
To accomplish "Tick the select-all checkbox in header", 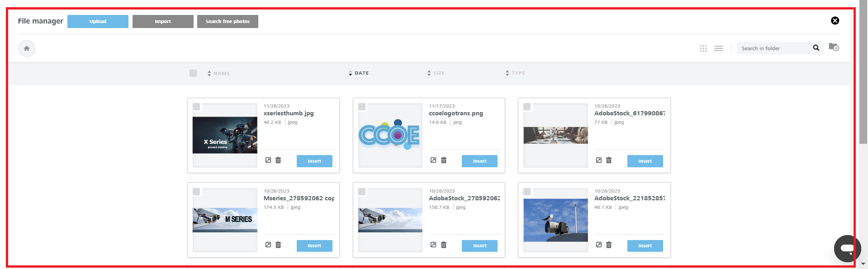I will coord(193,73).
